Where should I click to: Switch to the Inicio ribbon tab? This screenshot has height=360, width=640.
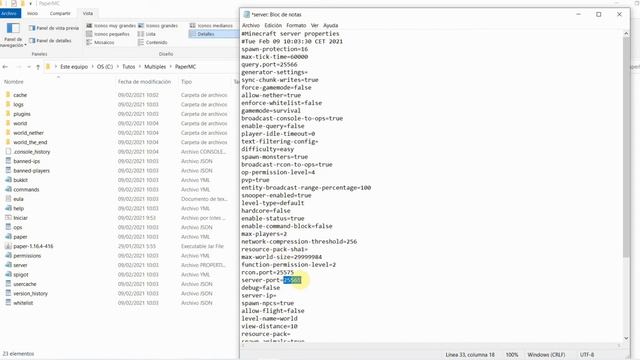point(32,13)
